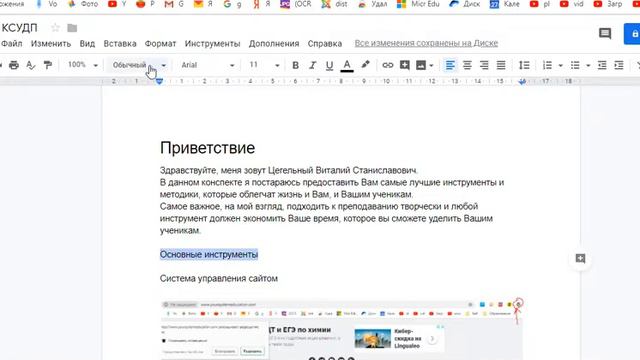The height and width of the screenshot is (360, 640).
Task: Click the Приветствие heading
Action: point(207,148)
